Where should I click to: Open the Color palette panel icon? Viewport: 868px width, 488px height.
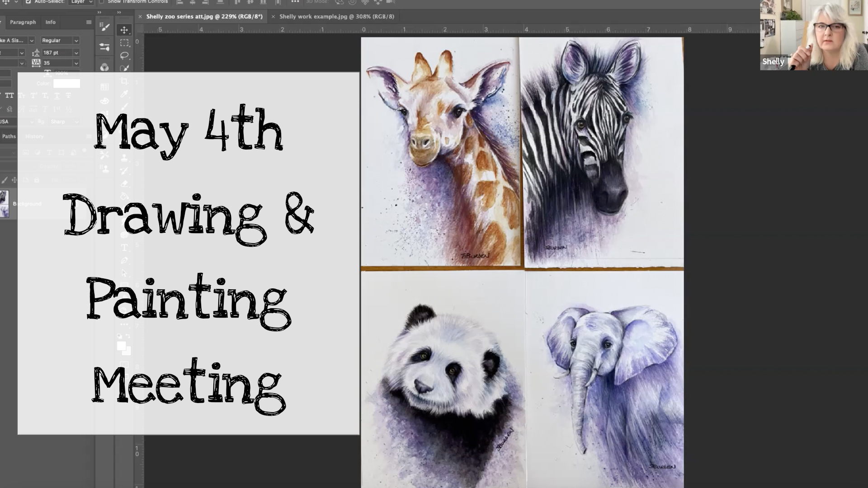click(x=105, y=101)
